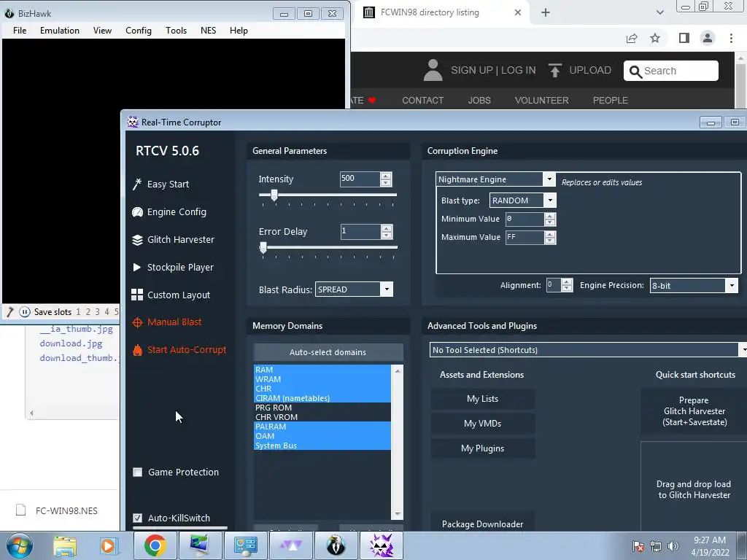
Task: Click the volume speaker tray icon
Action: coord(673,545)
